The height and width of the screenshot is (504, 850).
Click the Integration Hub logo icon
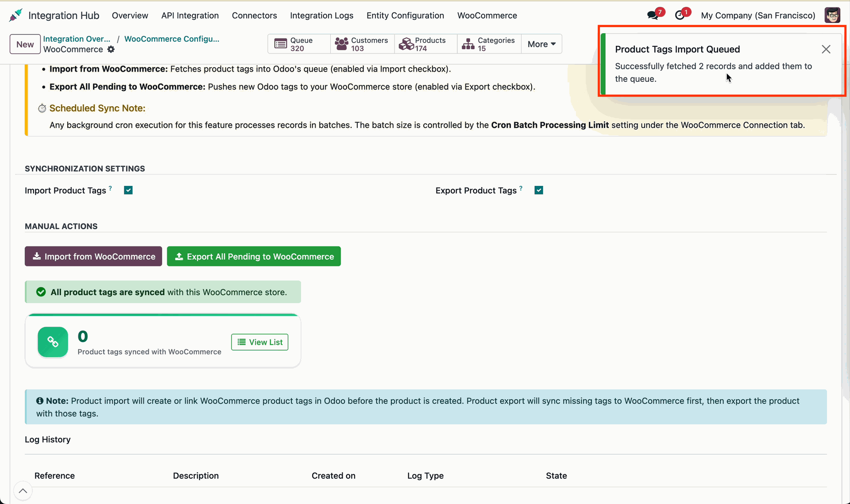[x=15, y=15]
